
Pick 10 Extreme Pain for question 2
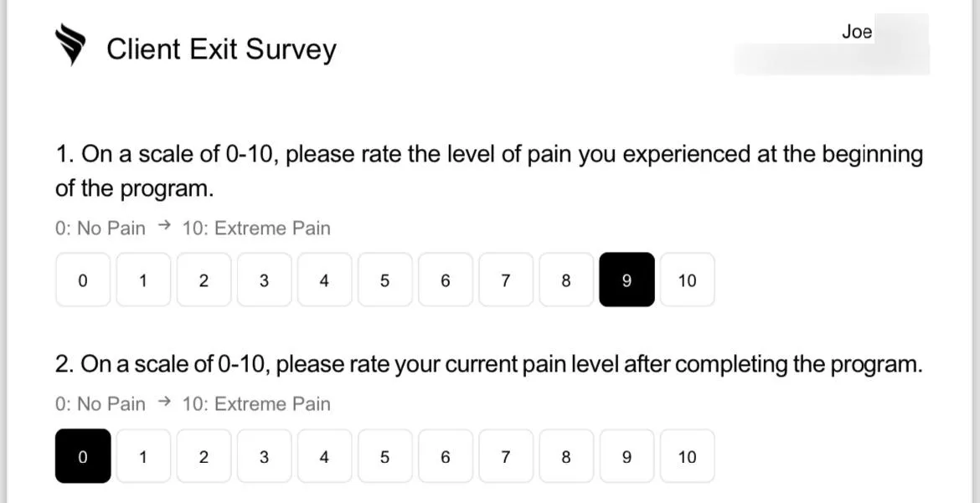[688, 456]
